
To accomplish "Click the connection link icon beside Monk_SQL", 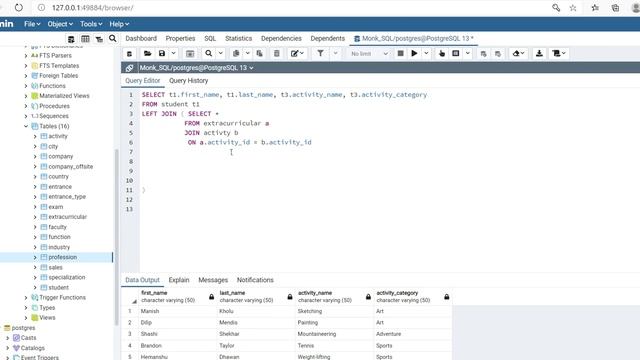I will click(x=129, y=68).
